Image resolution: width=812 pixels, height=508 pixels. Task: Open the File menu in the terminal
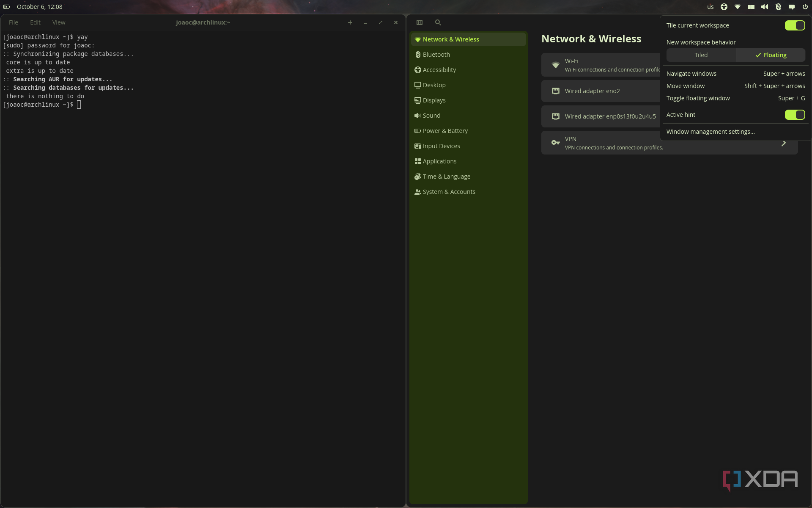14,22
